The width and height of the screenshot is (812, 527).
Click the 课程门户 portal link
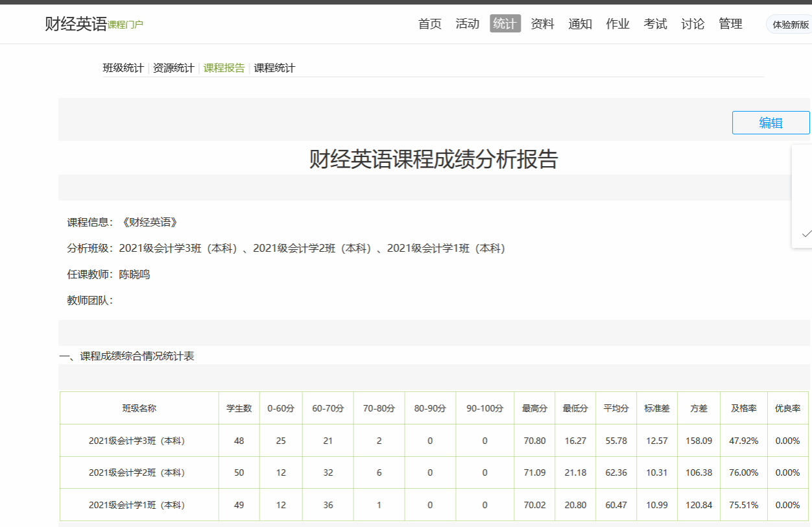click(x=126, y=25)
